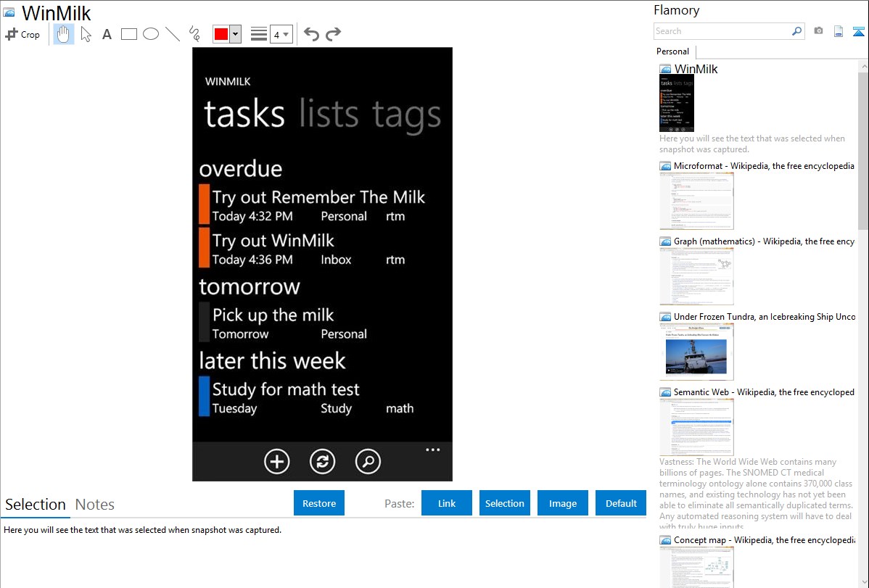
Task: Choose the arrow pointer tool
Action: click(86, 34)
